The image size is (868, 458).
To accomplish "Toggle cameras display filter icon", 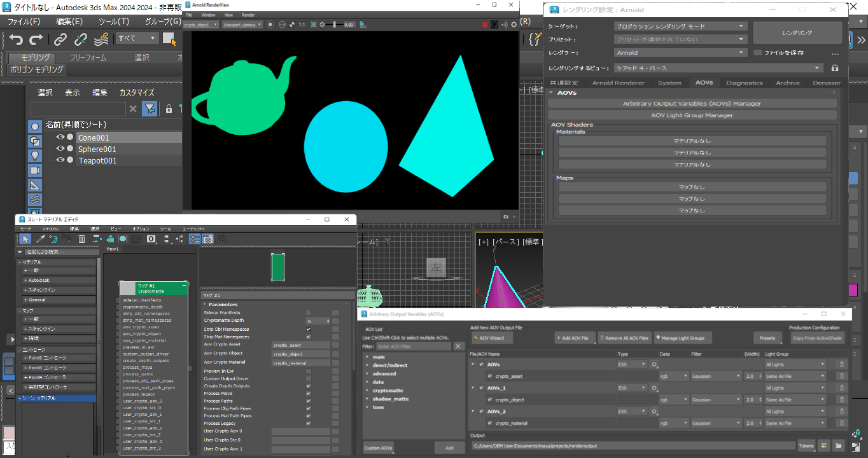I will [35, 170].
